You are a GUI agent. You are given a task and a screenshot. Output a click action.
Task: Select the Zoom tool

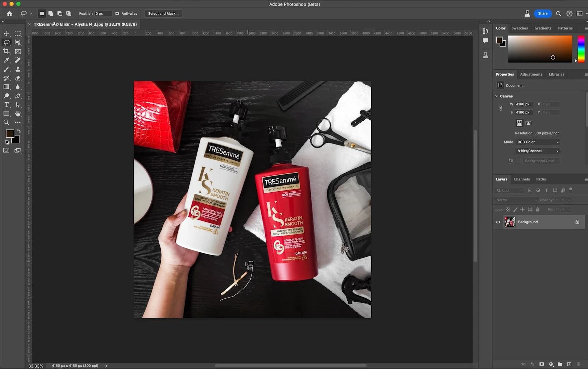coord(6,122)
